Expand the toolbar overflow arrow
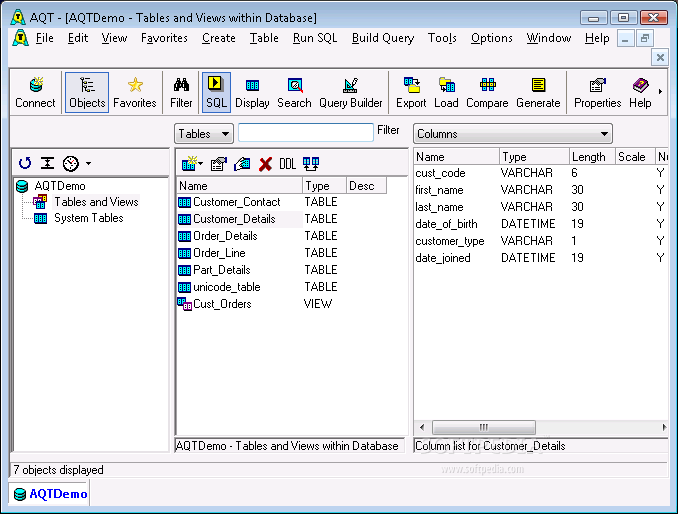This screenshot has height=514, width=678. point(660,91)
